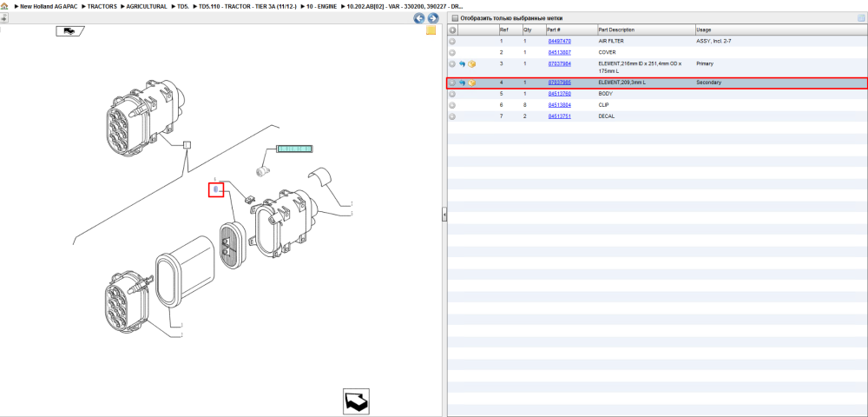Image resolution: width=868 pixels, height=417 pixels.
Task: Select the COVER description cell
Action: pos(606,53)
